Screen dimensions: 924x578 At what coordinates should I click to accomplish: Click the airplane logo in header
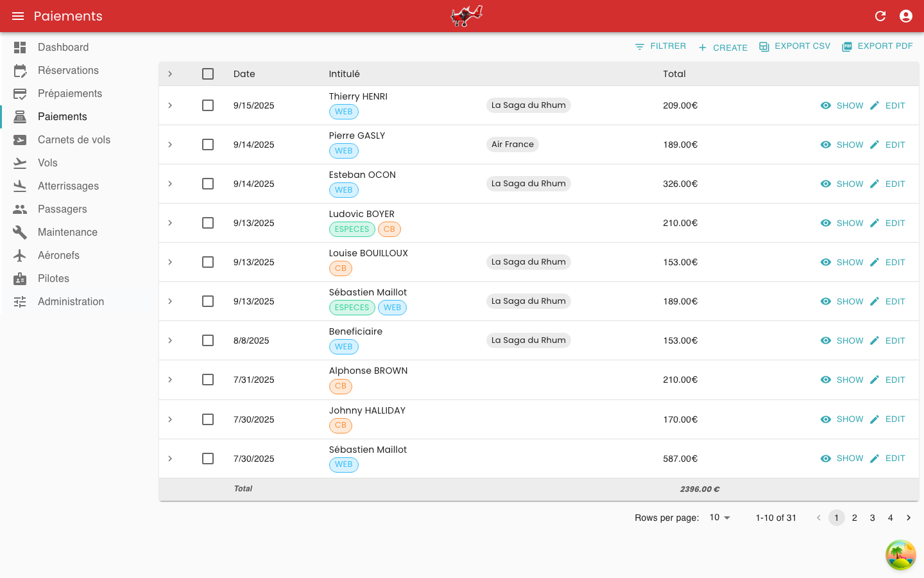[x=466, y=16]
